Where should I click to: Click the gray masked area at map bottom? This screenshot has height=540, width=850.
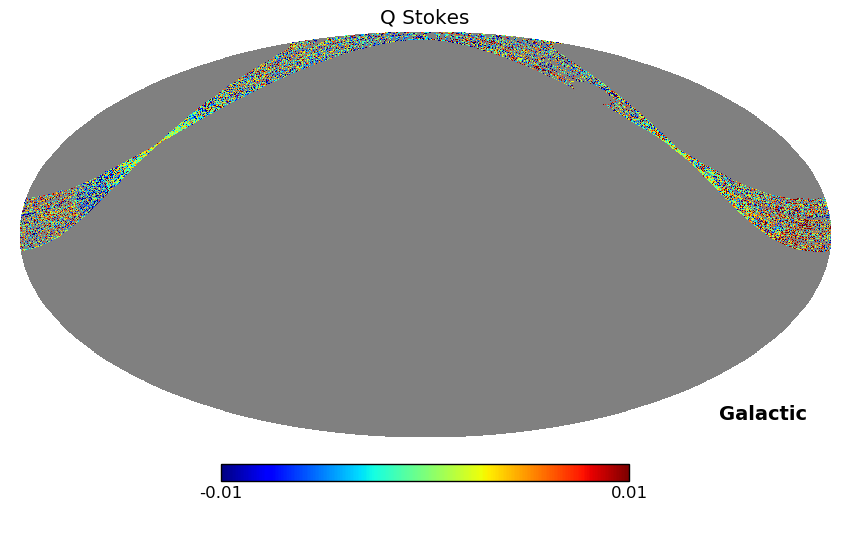425,400
